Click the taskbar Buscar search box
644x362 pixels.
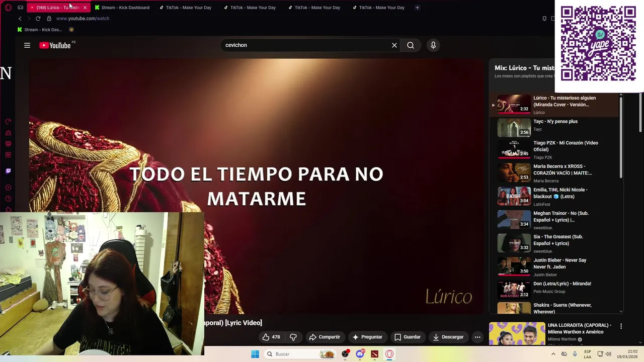click(x=300, y=354)
